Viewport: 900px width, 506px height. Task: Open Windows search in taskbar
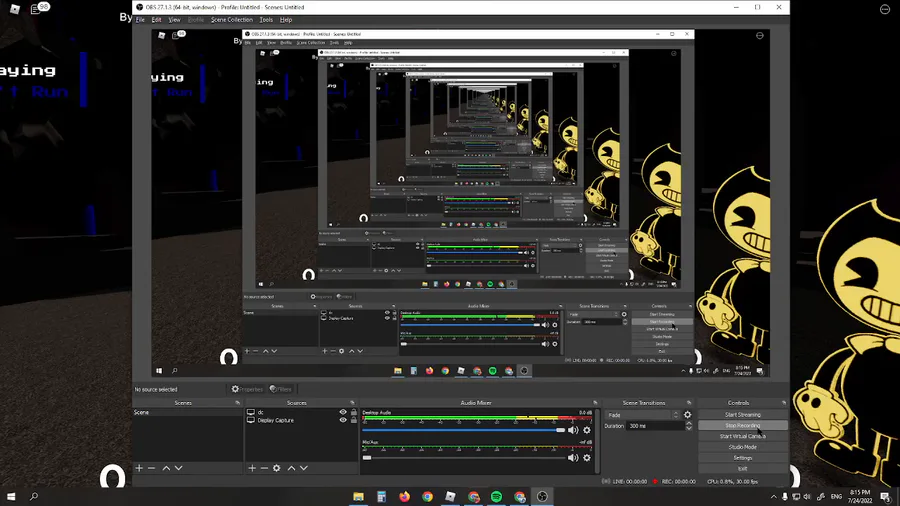[x=34, y=496]
